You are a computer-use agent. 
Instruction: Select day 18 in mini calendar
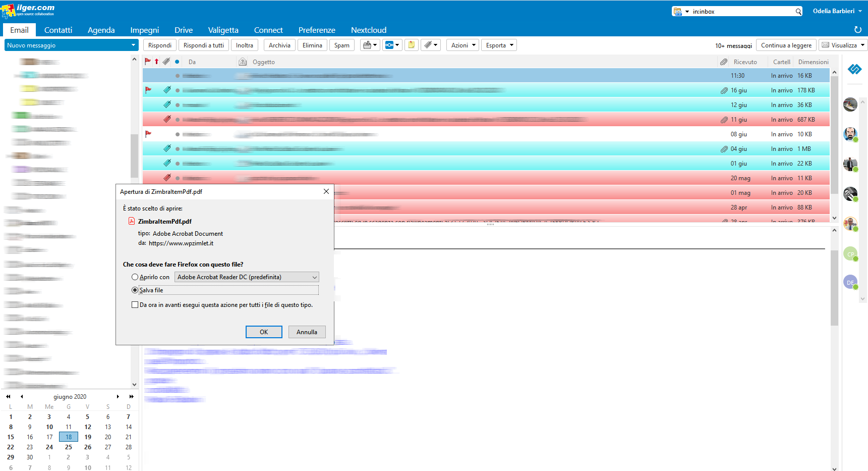pyautogui.click(x=69, y=437)
